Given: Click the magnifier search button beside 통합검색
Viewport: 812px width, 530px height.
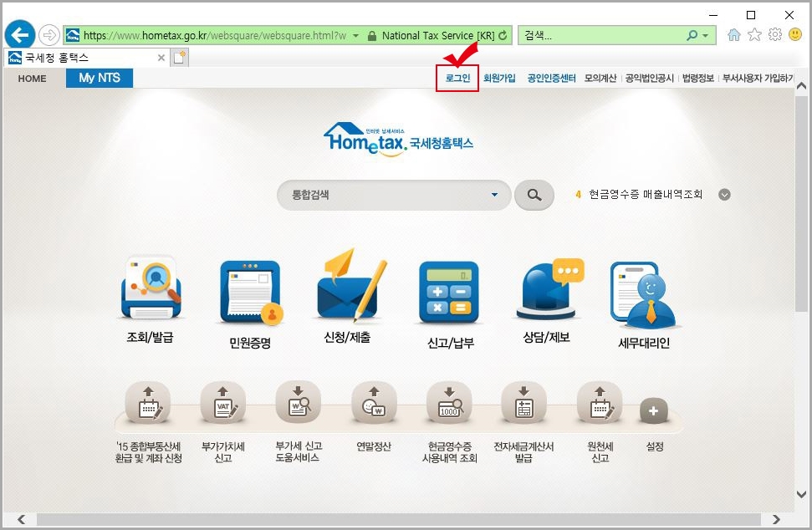Looking at the screenshot, I should (534, 195).
